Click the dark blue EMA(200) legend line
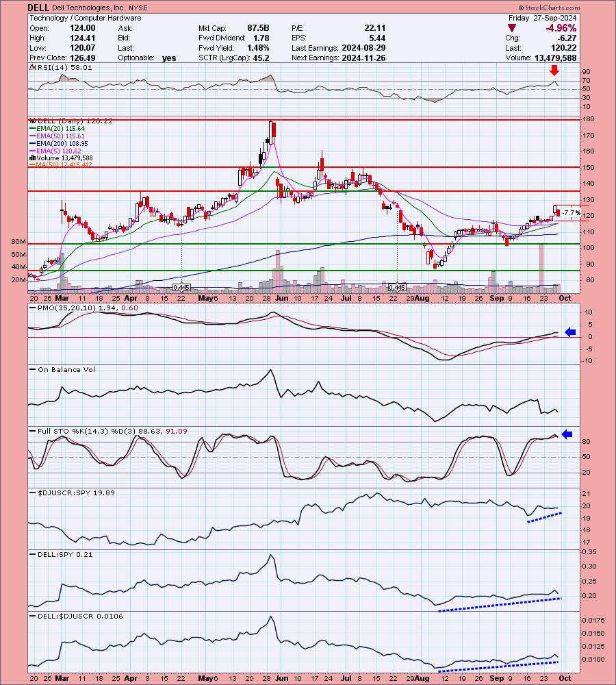Screen dimensions: 616x685 click(33, 144)
